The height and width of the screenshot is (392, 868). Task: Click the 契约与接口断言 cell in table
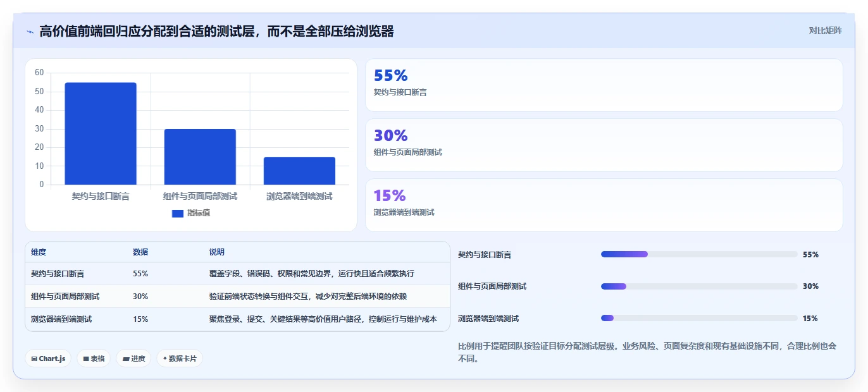tap(58, 274)
